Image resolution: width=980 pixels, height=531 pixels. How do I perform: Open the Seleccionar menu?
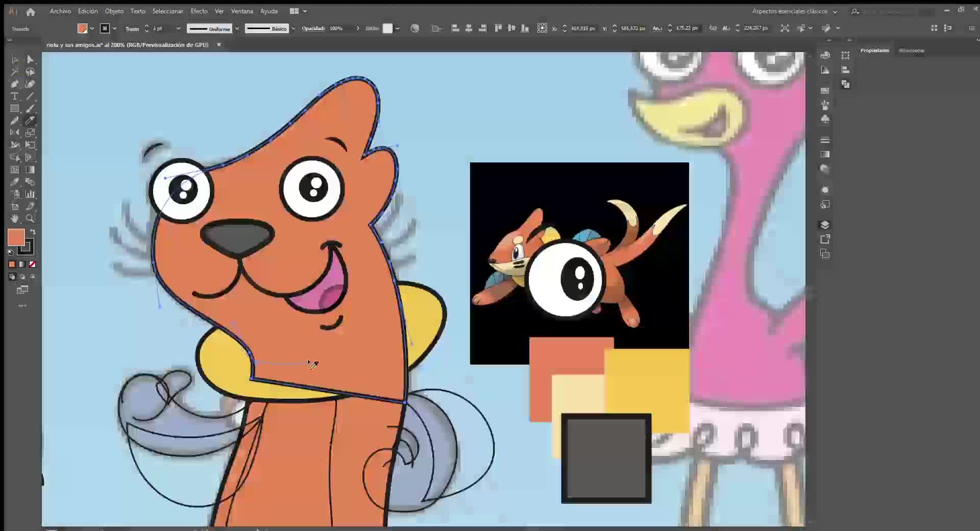pos(168,11)
